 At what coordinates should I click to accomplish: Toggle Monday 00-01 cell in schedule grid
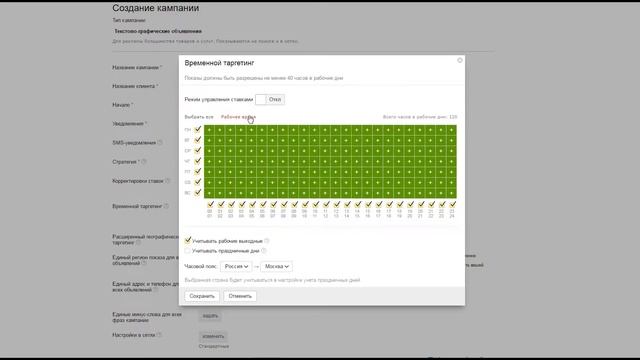coord(209,130)
